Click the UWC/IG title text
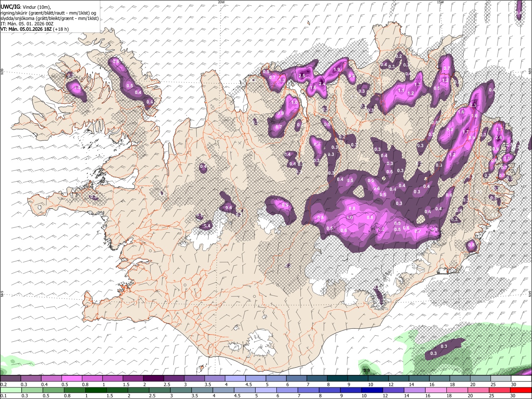Viewport: 532px width, 399px height. [x=10, y=6]
